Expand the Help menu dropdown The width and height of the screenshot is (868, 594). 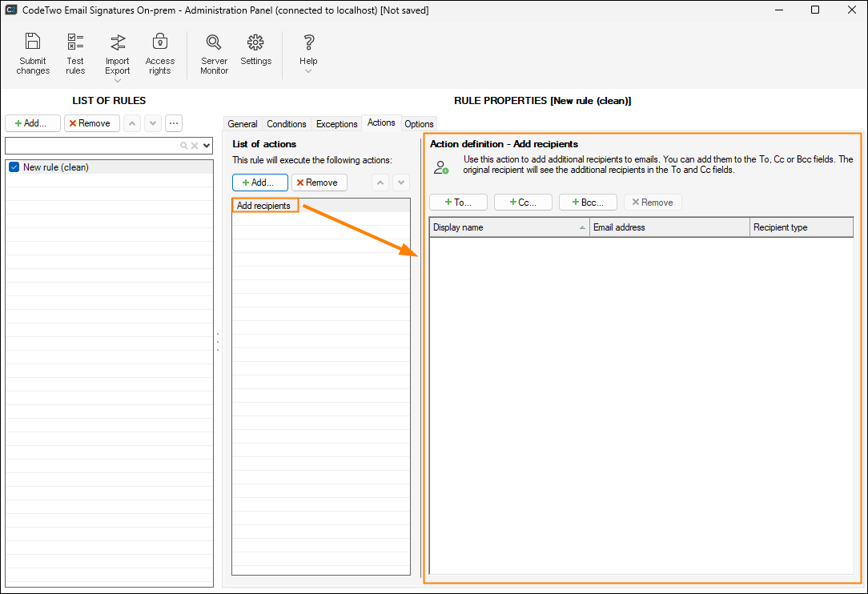coord(308,71)
